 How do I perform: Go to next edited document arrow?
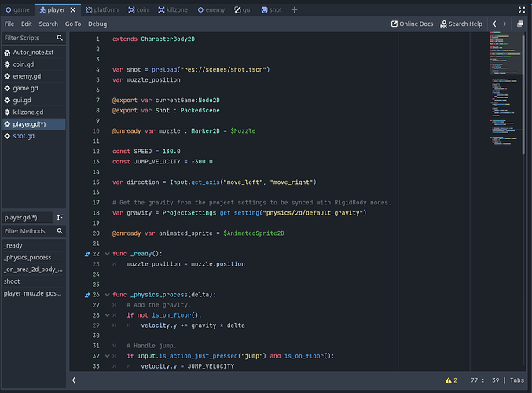[x=504, y=24]
